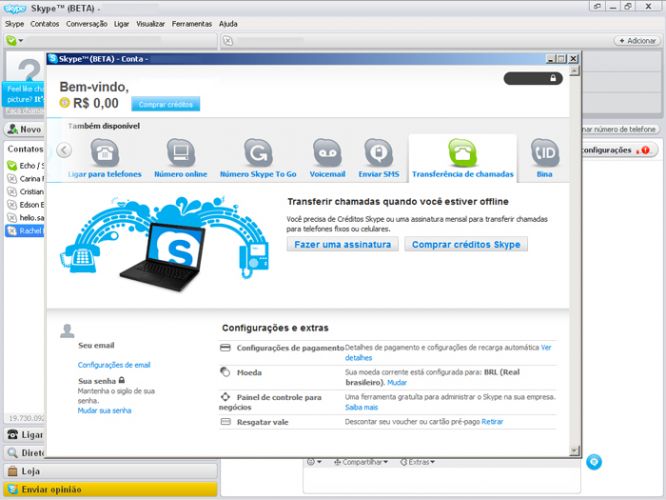The height and width of the screenshot is (500, 666).
Task: Open the Ferramentas menu
Action: tap(192, 24)
